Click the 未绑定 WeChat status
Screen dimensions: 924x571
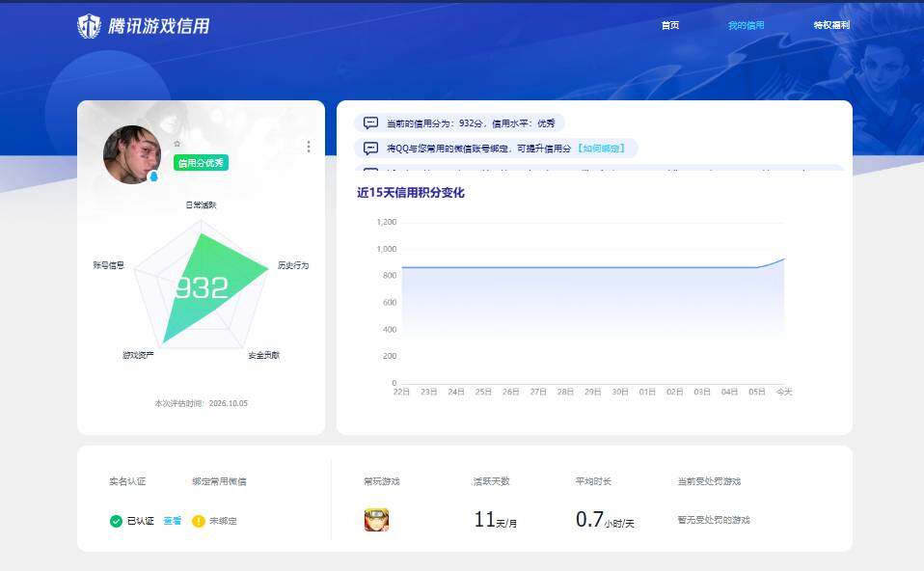click(x=224, y=521)
